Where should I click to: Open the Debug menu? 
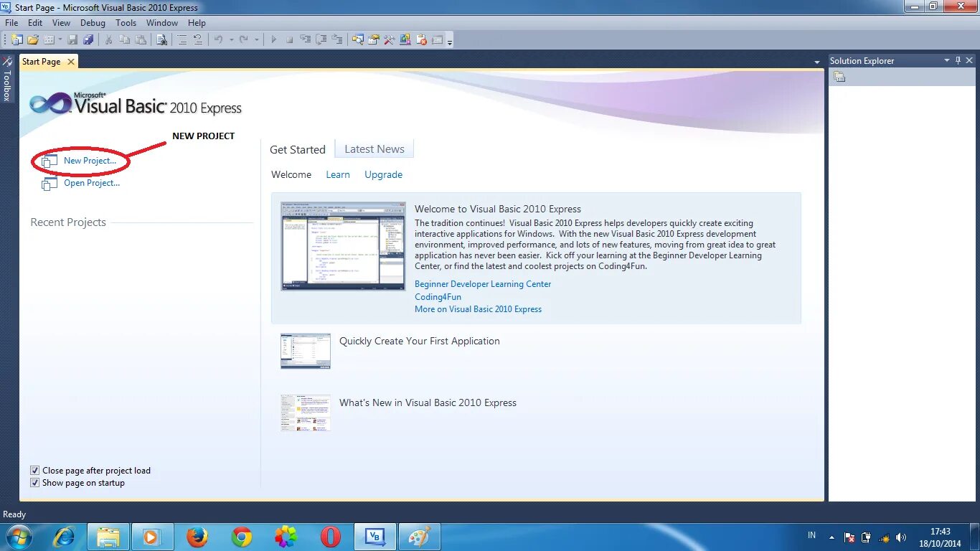93,23
